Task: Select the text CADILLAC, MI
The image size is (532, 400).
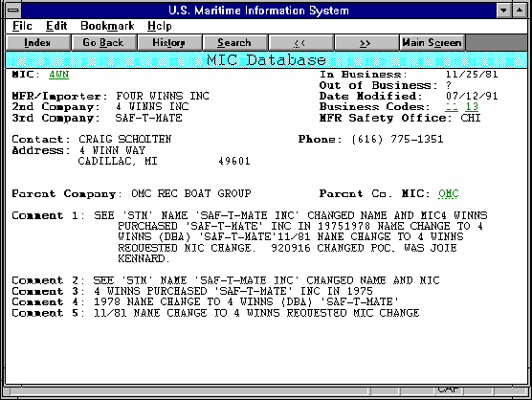Action: tap(118, 161)
